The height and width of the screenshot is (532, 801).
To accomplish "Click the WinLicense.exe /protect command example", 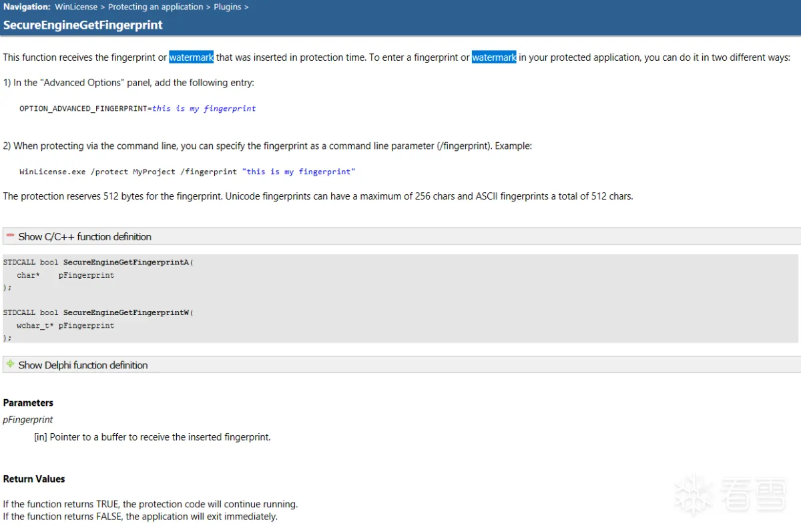I will [x=187, y=172].
